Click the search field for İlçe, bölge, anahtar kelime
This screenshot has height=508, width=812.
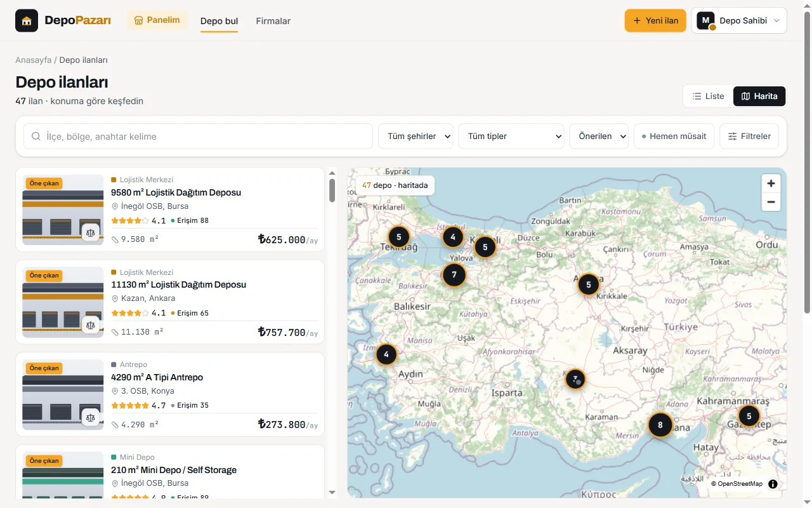point(198,136)
